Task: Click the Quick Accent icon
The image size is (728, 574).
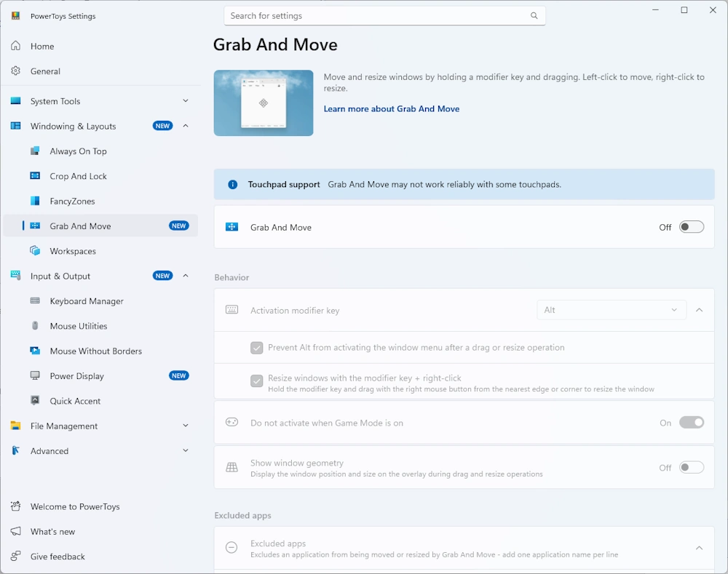Action: coord(35,401)
